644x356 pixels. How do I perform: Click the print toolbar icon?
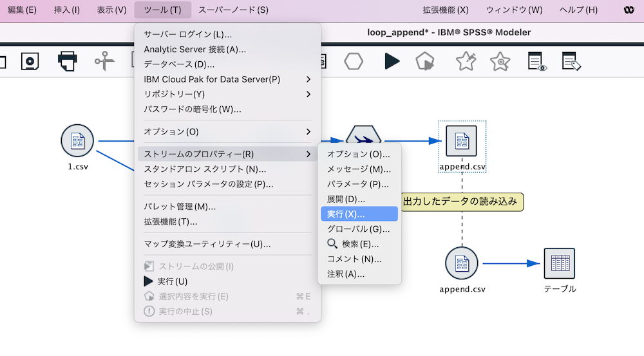click(x=68, y=61)
